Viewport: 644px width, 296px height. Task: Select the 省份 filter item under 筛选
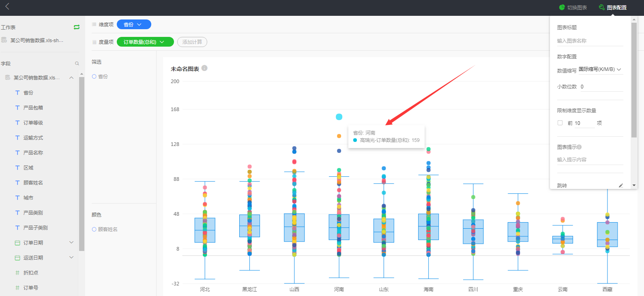click(x=100, y=77)
